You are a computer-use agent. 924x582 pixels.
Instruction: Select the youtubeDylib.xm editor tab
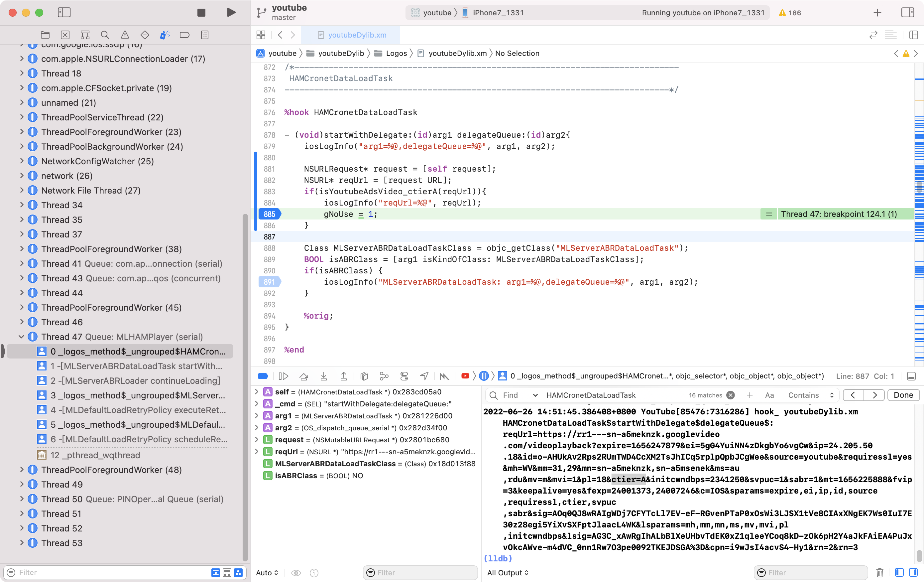click(x=351, y=35)
